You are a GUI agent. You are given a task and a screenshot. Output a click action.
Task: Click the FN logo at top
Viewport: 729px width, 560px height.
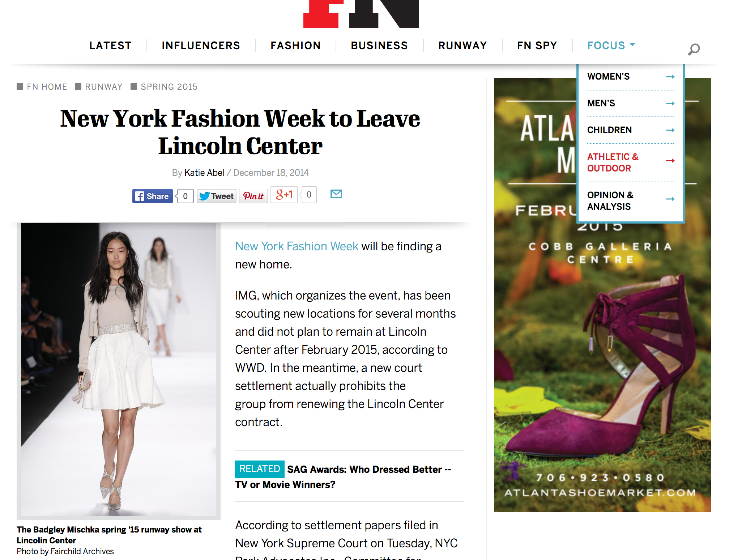point(361,14)
